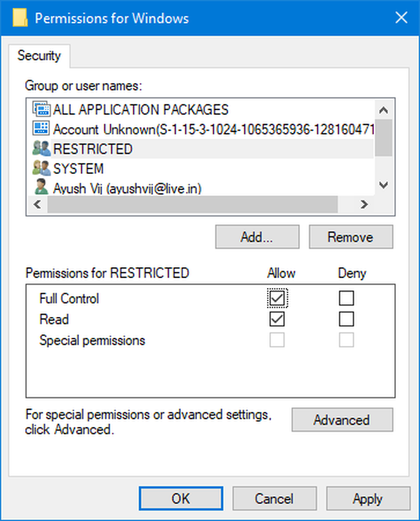Open Advanced permission settings
The height and width of the screenshot is (521, 420).
[342, 420]
